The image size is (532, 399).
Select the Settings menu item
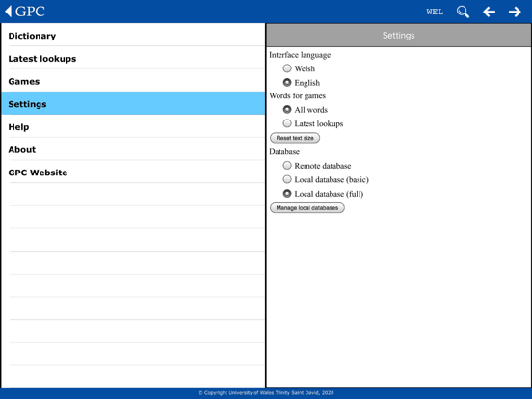tap(133, 103)
